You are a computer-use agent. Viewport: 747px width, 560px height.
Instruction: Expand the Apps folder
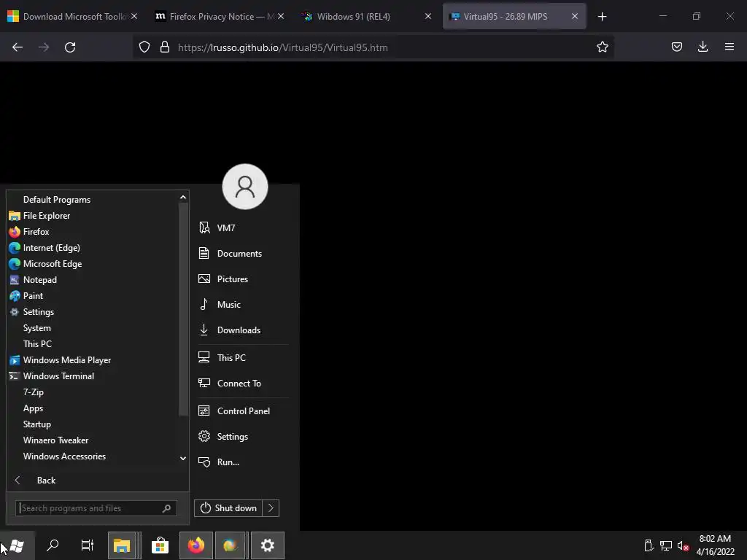click(x=33, y=408)
